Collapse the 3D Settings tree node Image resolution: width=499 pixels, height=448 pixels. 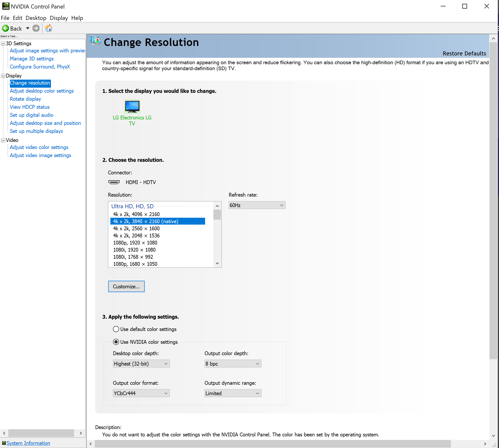pos(3,44)
